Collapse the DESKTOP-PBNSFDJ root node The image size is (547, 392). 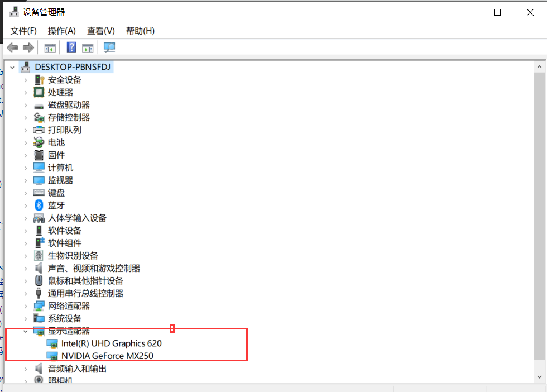click(x=12, y=67)
